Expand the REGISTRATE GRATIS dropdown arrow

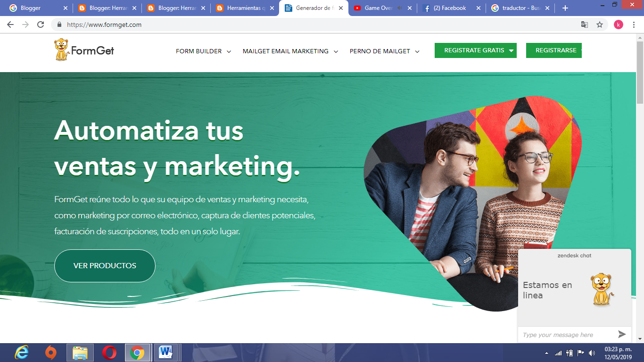[512, 50]
